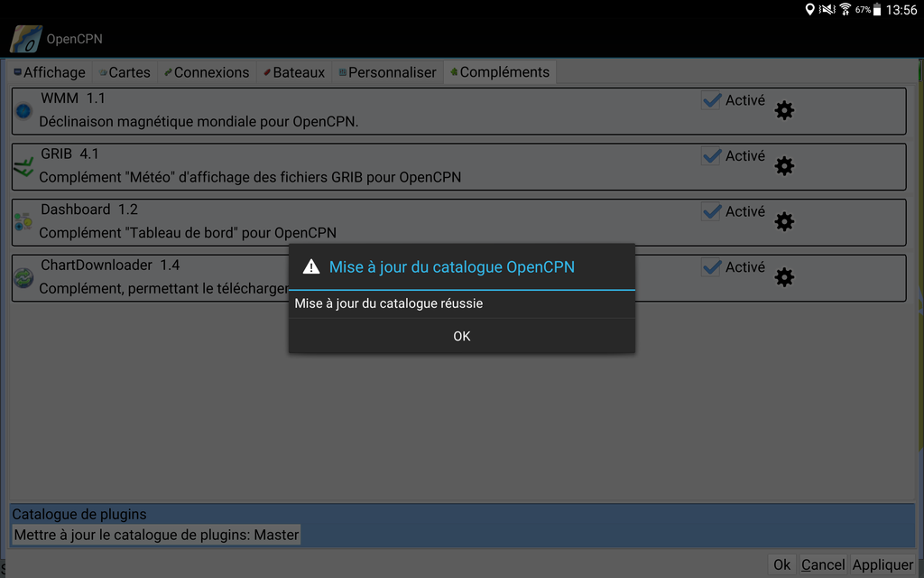Click the Dashboard plugin icon
This screenshot has width=924, height=578.
pos(23,222)
